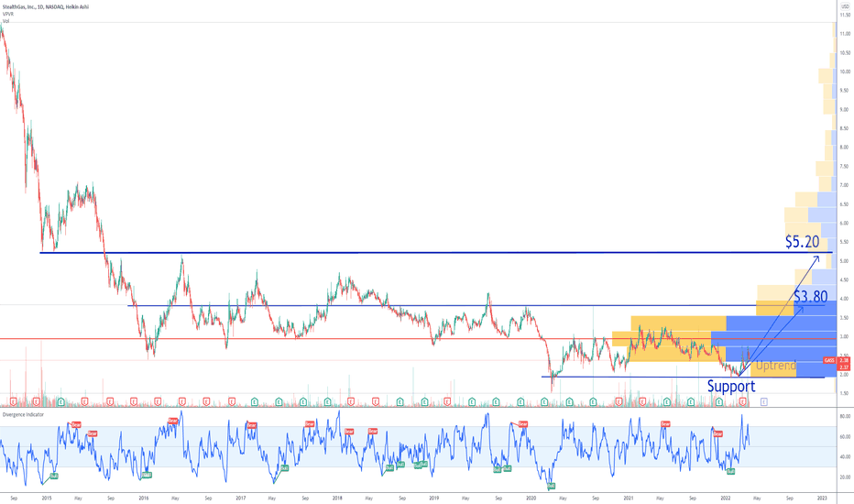
Task: Select the Vol indicator label
Action: 6,21
